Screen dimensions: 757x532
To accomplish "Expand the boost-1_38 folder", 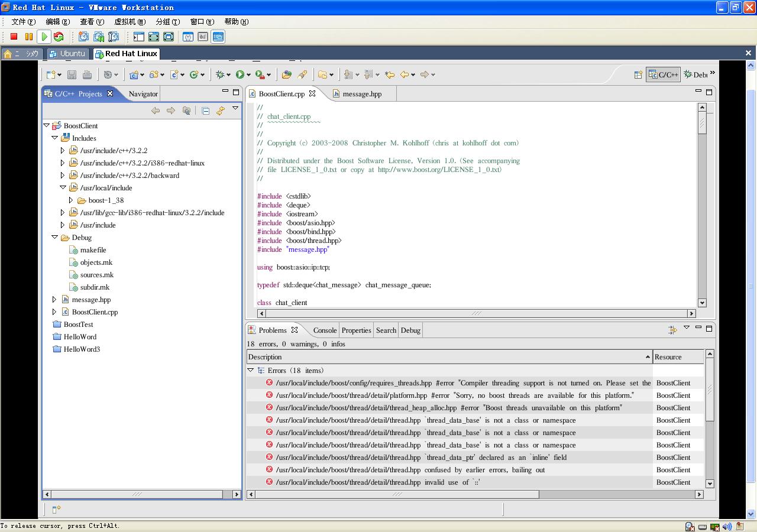I will click(71, 200).
